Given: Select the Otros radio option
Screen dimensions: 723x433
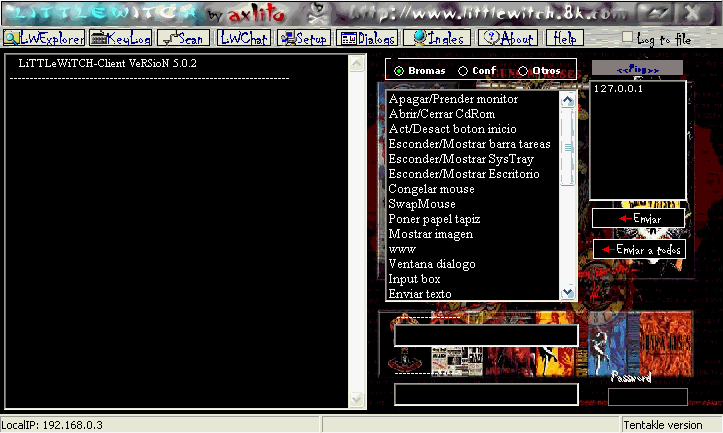Looking at the screenshot, I should pos(522,71).
